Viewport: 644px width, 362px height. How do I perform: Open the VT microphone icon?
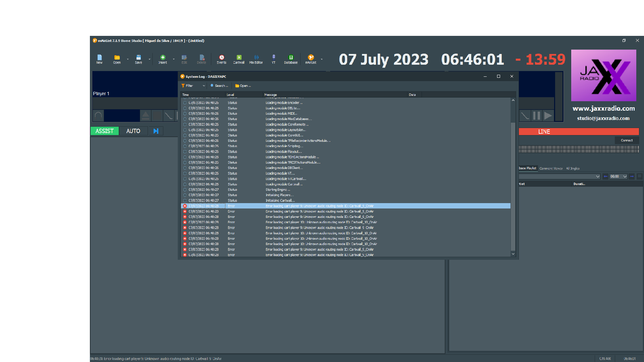coord(274,59)
